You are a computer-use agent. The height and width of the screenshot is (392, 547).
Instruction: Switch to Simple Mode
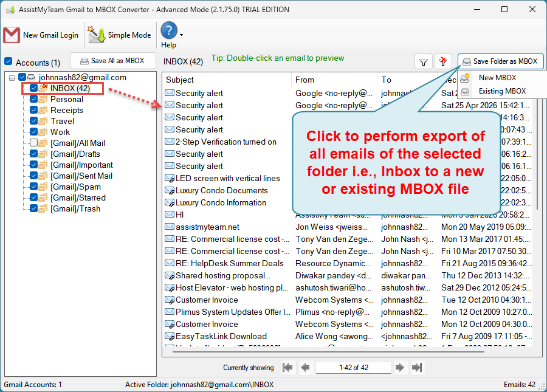(120, 35)
